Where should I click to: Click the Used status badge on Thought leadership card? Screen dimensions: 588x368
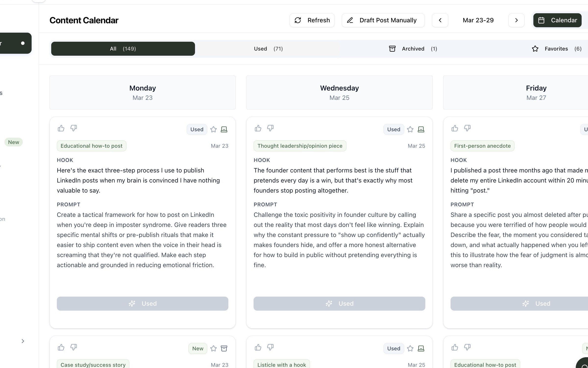click(x=394, y=129)
